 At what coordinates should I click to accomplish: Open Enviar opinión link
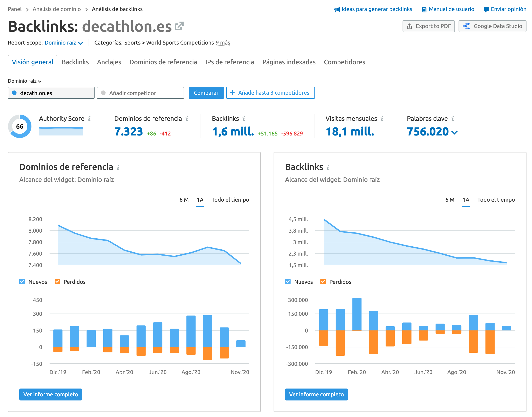coord(509,9)
